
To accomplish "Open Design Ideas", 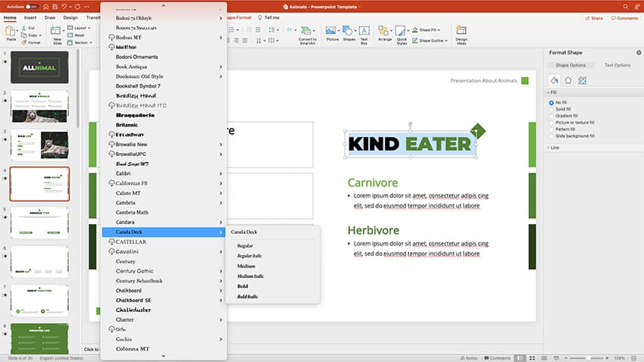I will click(x=461, y=33).
